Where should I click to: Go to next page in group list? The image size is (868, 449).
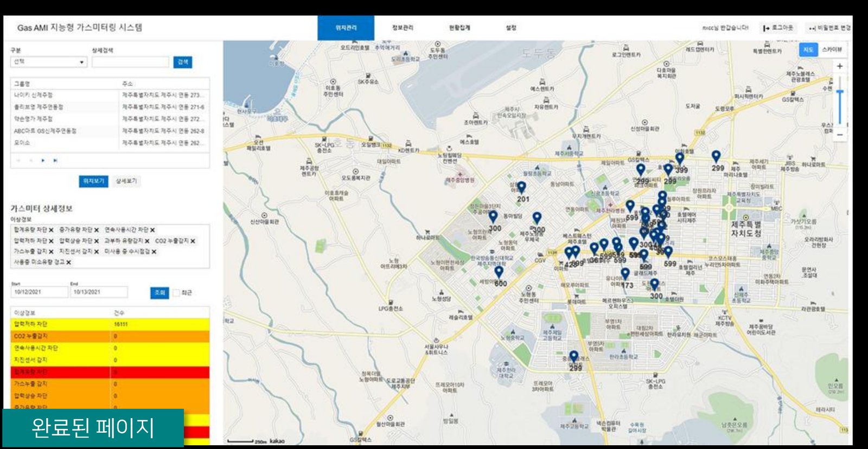click(43, 161)
